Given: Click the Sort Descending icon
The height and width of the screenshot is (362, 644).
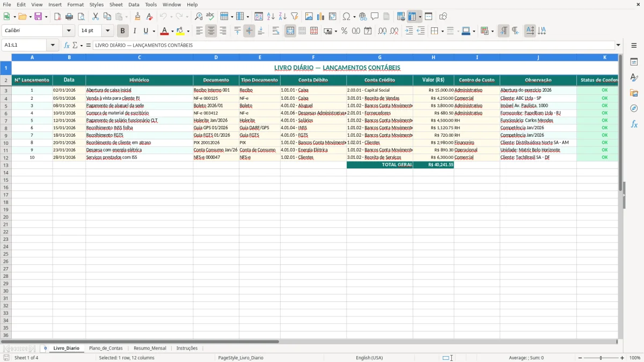Looking at the screenshot, I should pos(282,17).
